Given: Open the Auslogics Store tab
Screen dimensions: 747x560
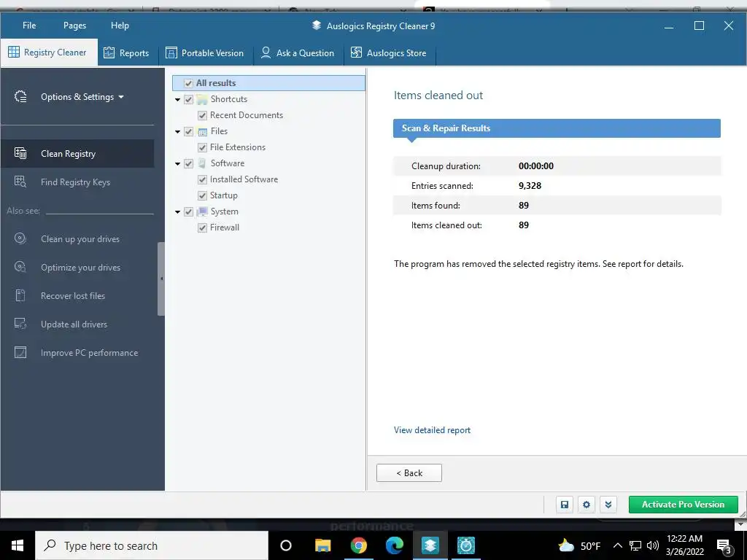Looking at the screenshot, I should (388, 52).
